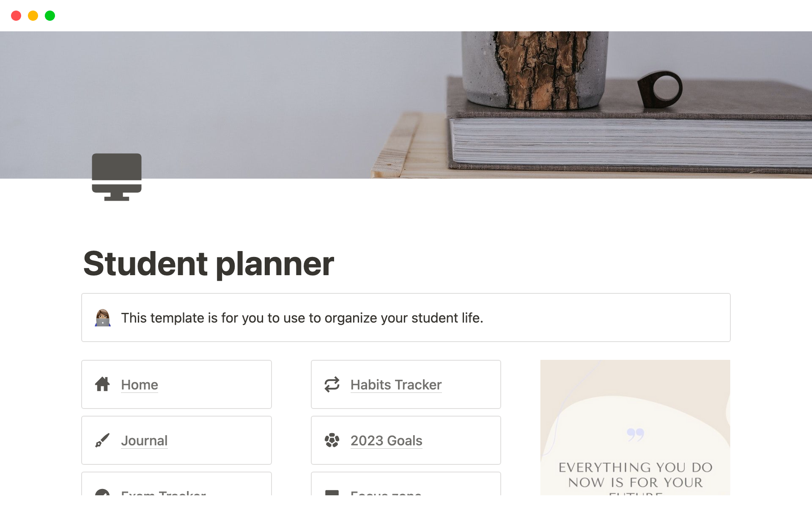Open the Journal page link
This screenshot has width=812, height=508.
(x=144, y=440)
